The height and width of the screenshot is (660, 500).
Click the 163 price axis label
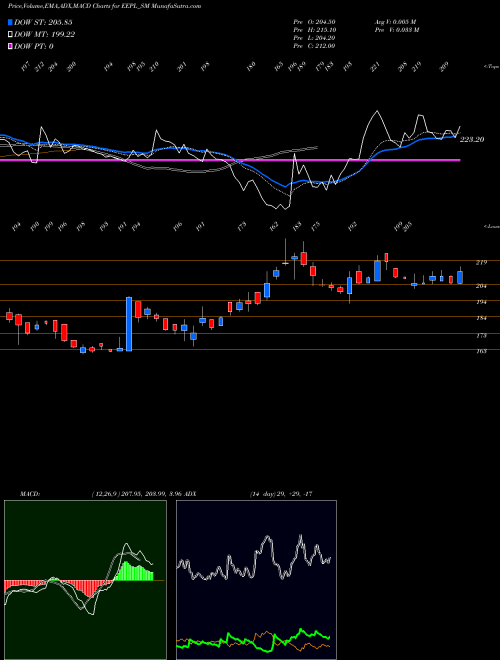[x=481, y=351]
